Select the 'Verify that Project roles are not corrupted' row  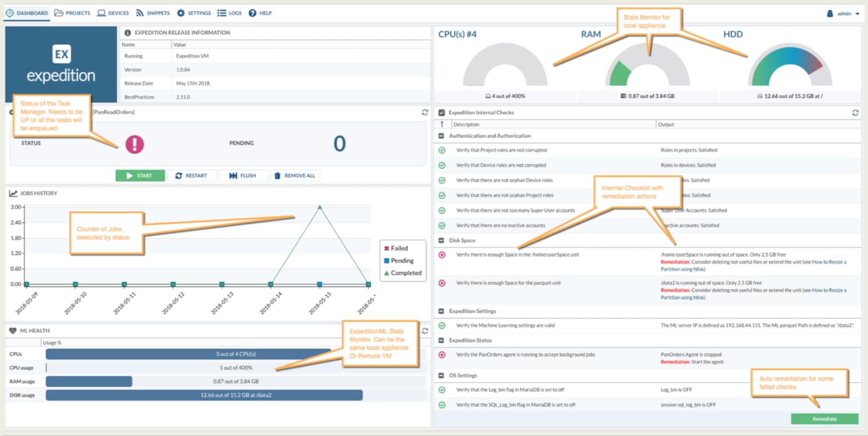pyautogui.click(x=648, y=150)
